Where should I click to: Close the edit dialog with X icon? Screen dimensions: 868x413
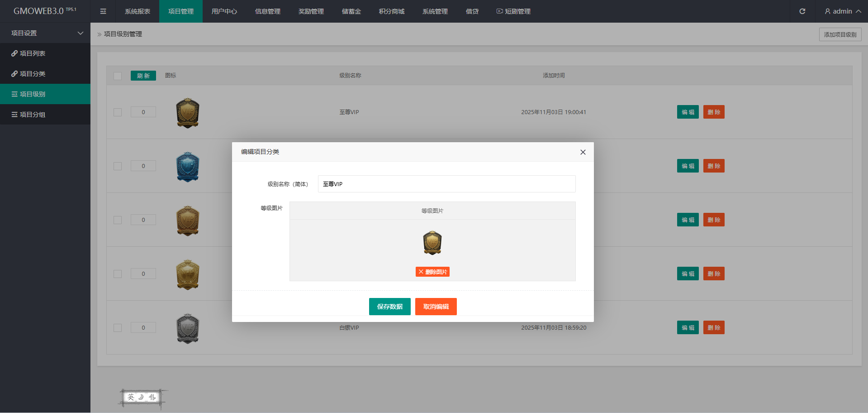click(583, 152)
